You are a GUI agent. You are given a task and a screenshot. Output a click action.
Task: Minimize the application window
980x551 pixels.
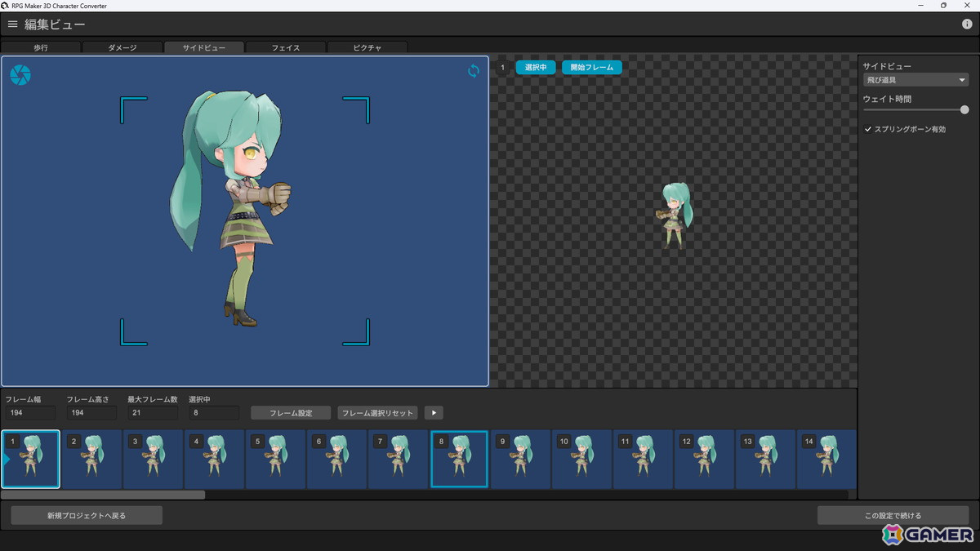pyautogui.click(x=920, y=6)
